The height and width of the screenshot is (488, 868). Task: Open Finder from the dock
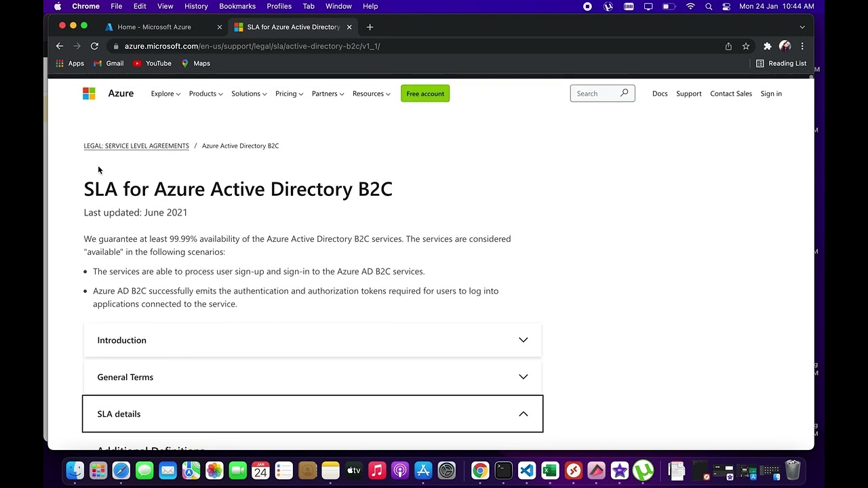[75, 470]
